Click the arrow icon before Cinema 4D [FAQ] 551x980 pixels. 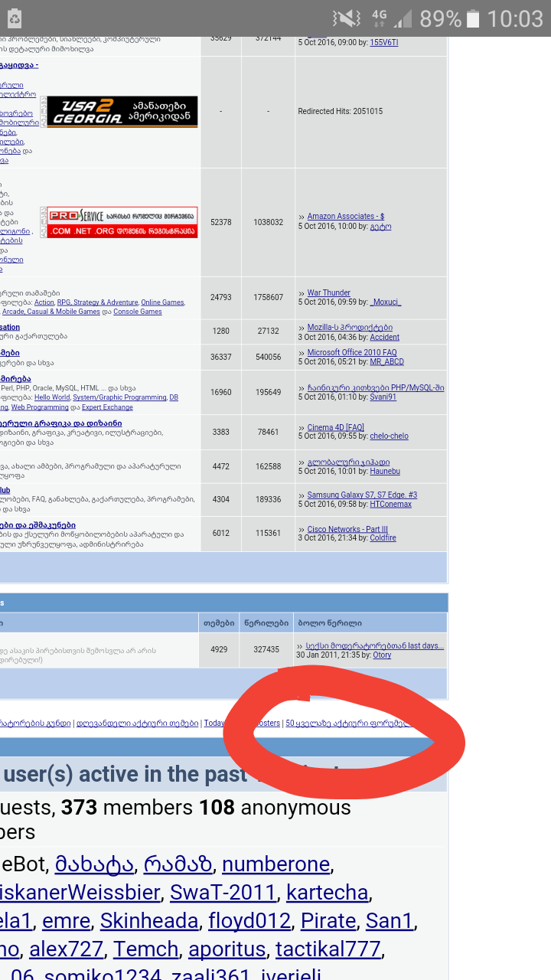[x=302, y=428]
